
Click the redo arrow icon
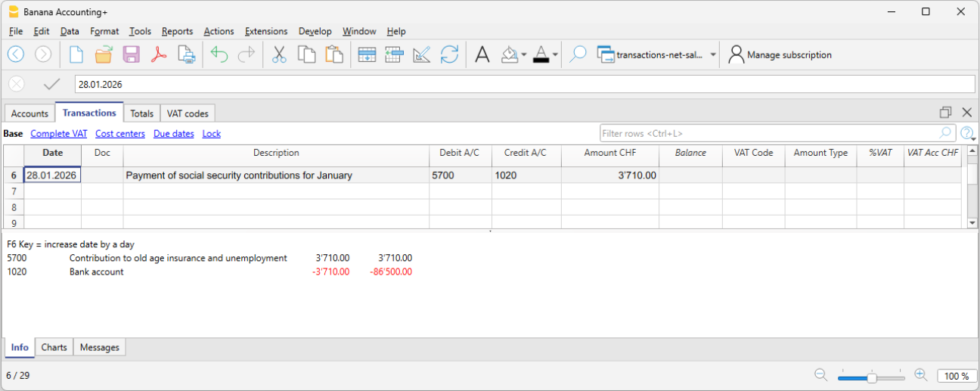coord(247,54)
